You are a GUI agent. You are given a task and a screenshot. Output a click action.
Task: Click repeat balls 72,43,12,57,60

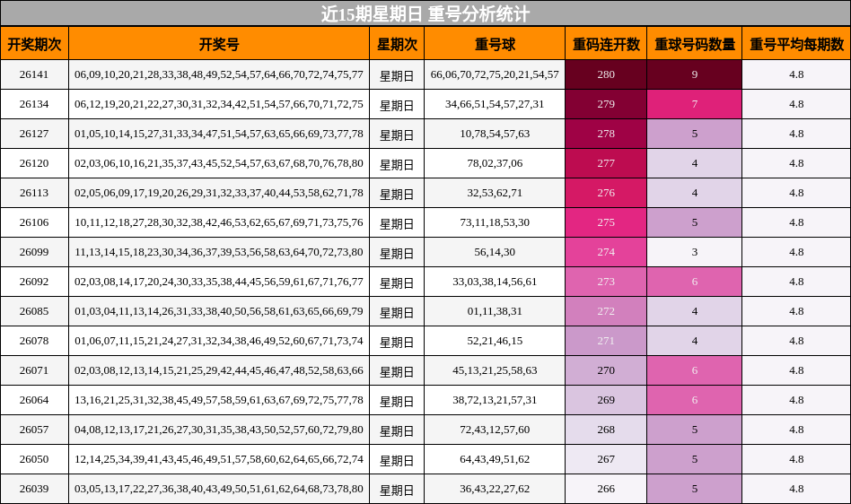tap(495, 430)
